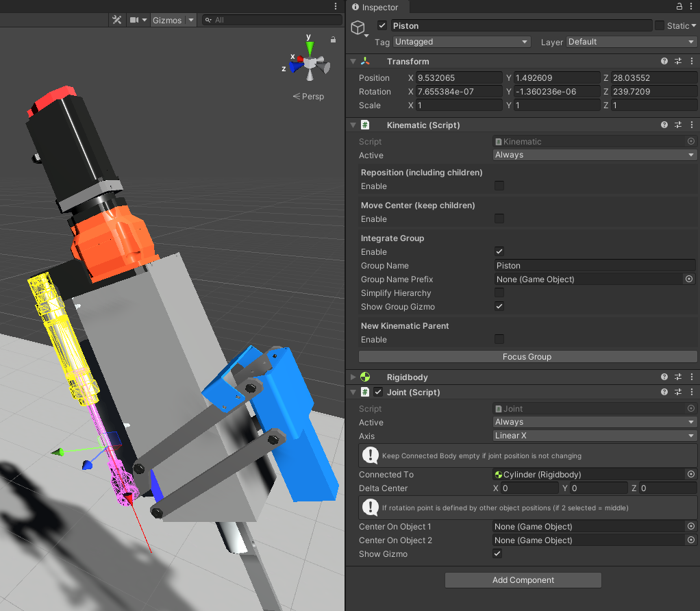700x611 pixels.
Task: Click the scene camera settings icon
Action: (x=135, y=20)
